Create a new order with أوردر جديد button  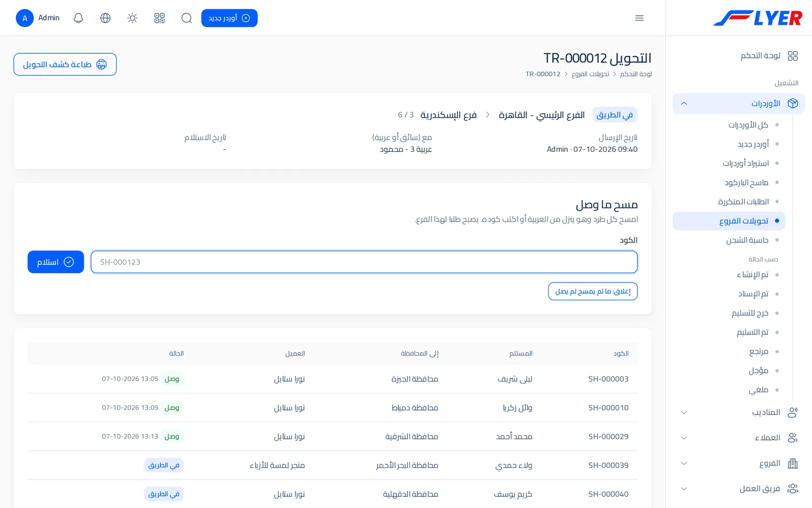(x=229, y=18)
